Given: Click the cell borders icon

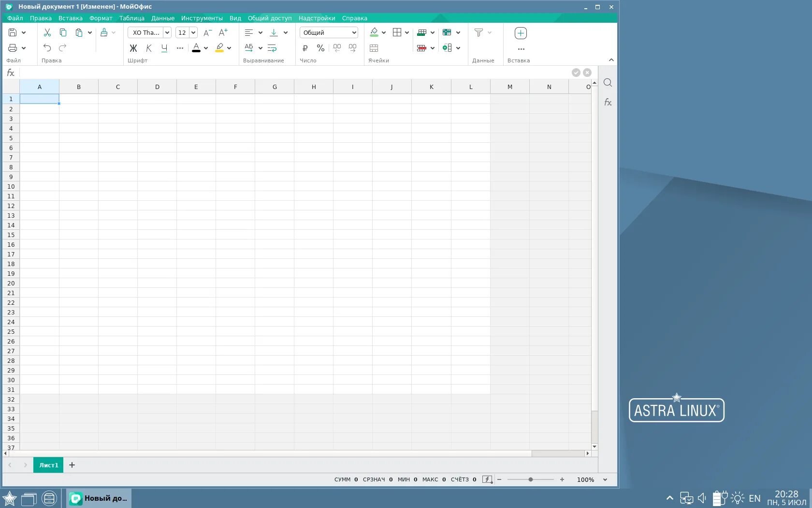Looking at the screenshot, I should 397,32.
